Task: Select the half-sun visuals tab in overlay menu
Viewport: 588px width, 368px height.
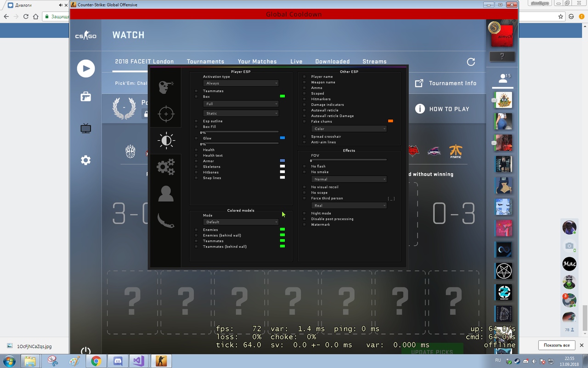Action: click(166, 140)
